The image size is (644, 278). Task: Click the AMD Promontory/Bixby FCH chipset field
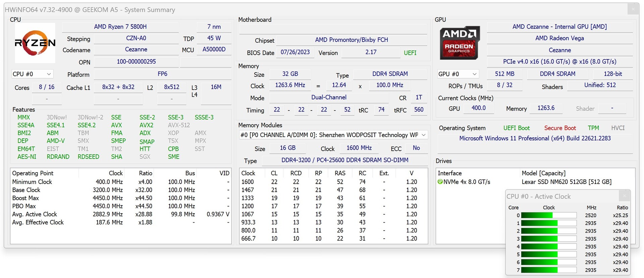point(351,40)
